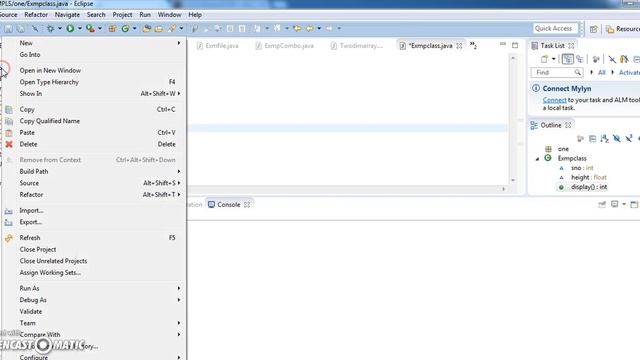Open the Navigate menu
The width and height of the screenshot is (640, 360).
tap(67, 15)
